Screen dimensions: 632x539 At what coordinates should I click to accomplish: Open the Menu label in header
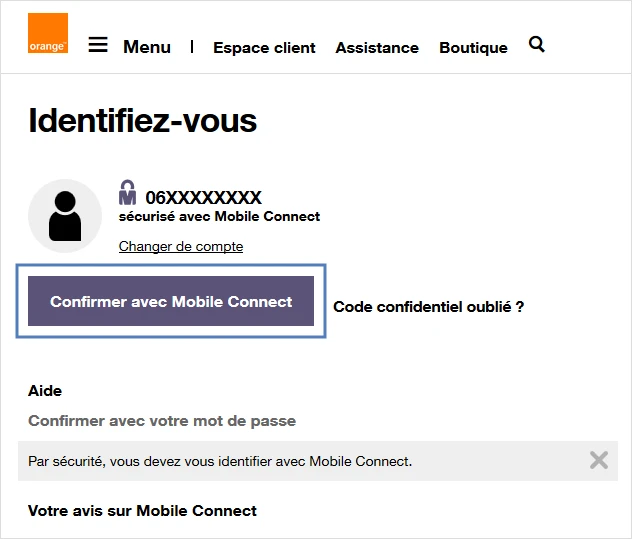pos(147,47)
